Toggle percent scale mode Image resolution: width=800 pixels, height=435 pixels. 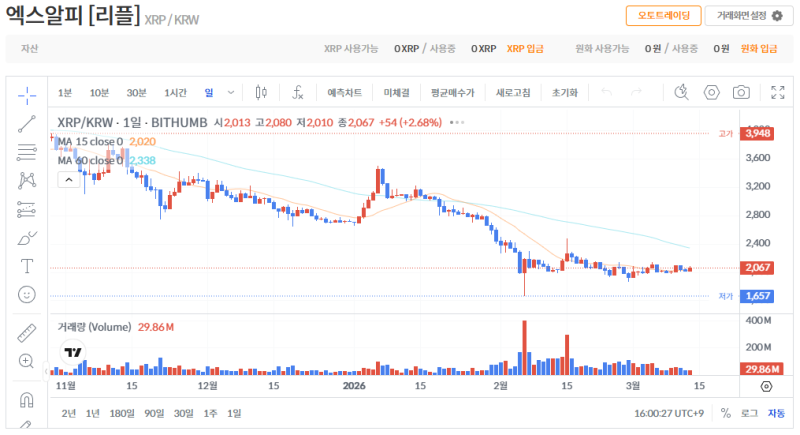pyautogui.click(x=726, y=413)
